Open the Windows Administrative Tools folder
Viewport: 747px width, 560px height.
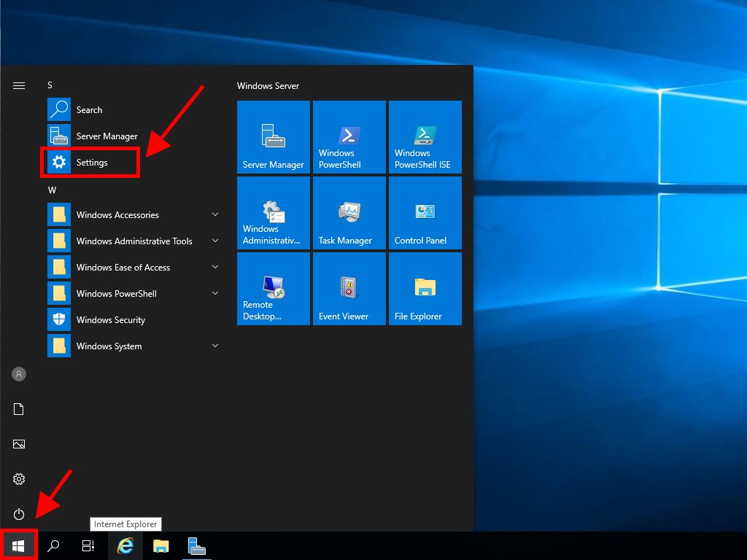[133, 241]
